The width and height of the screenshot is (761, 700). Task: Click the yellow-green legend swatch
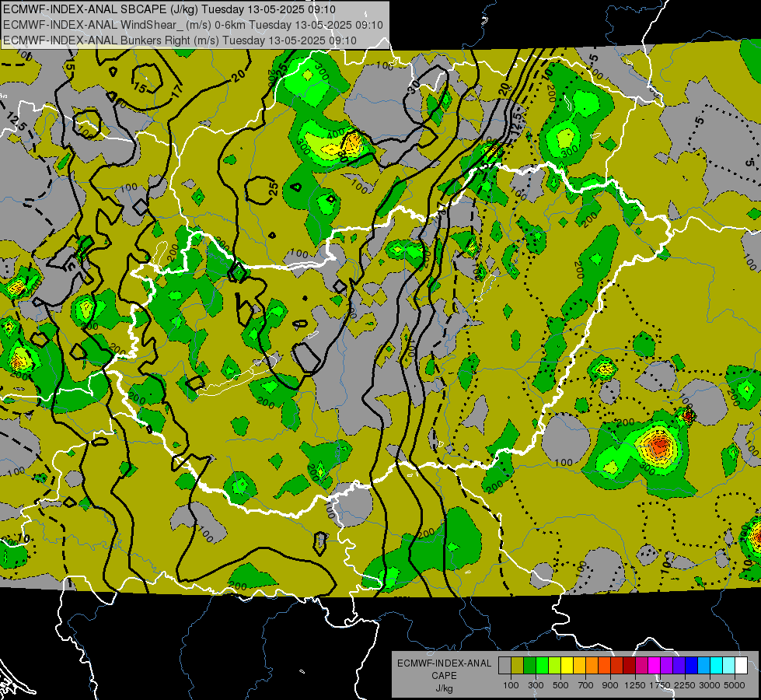tap(555, 666)
